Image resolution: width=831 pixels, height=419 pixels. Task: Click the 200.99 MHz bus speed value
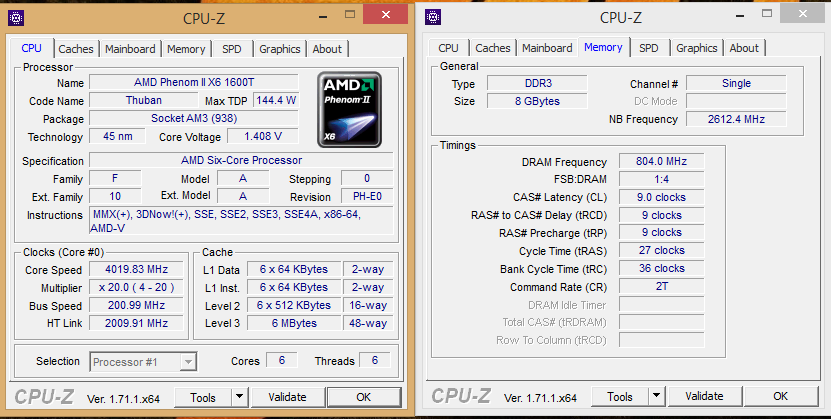coord(136,306)
